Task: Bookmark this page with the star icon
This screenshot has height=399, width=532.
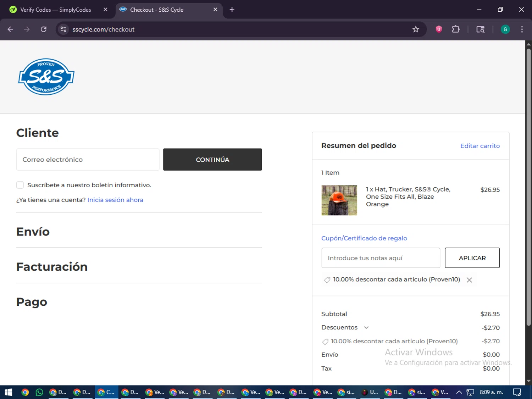Action: (416, 29)
